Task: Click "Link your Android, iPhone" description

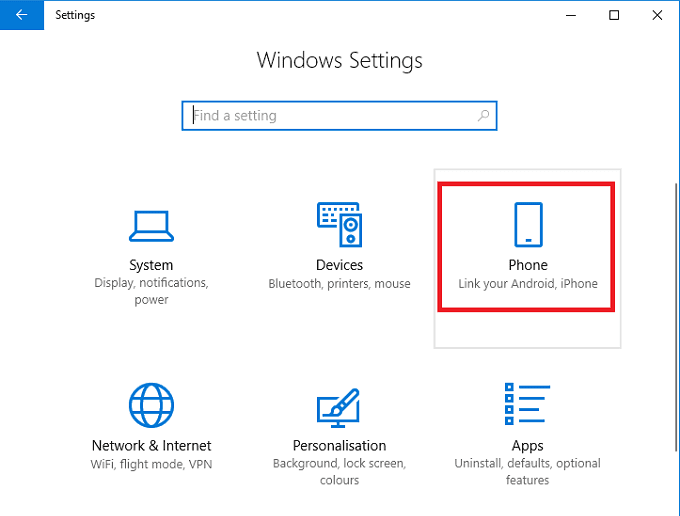Action: pyautogui.click(x=527, y=284)
